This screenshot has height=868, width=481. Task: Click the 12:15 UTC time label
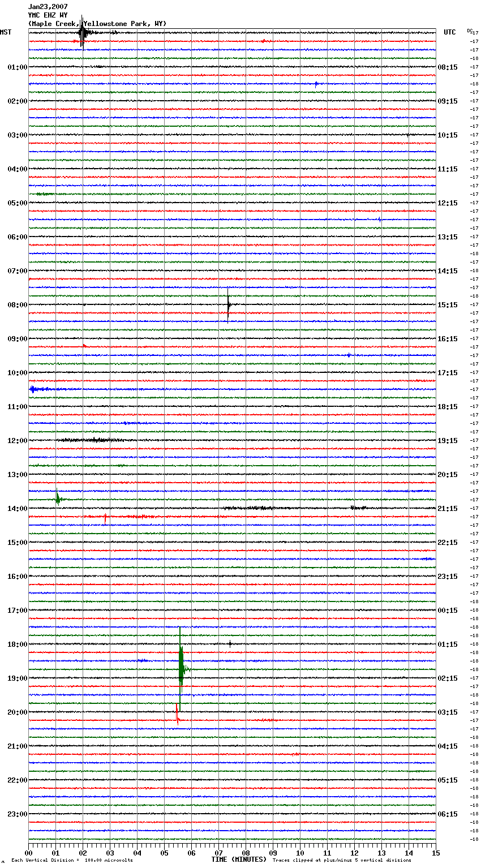(448, 203)
